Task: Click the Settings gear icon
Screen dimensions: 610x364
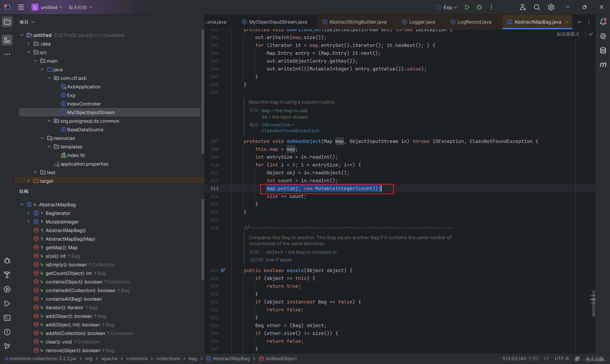Action: pos(550,7)
